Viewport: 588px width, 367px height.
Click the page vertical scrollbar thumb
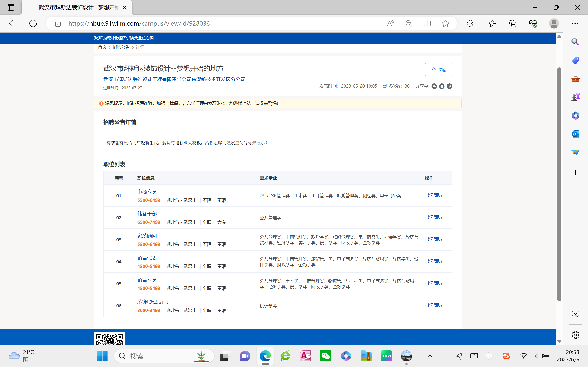(559, 184)
